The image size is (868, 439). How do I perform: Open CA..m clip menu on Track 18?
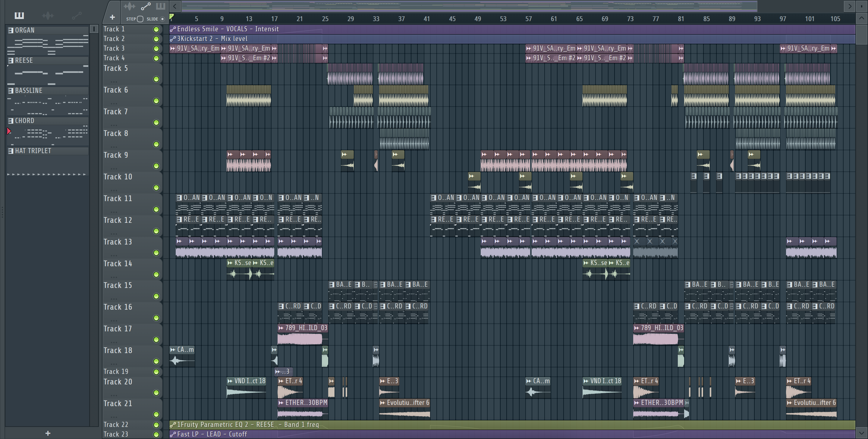pyautogui.click(x=173, y=350)
